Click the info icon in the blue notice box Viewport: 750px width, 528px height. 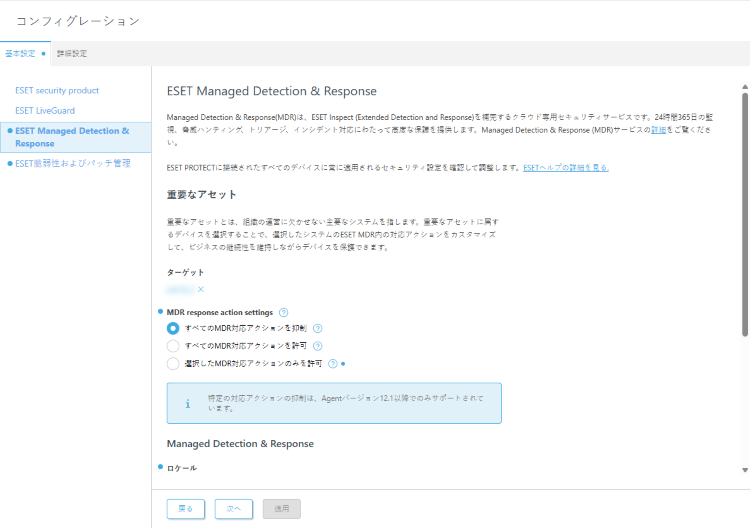coord(187,404)
